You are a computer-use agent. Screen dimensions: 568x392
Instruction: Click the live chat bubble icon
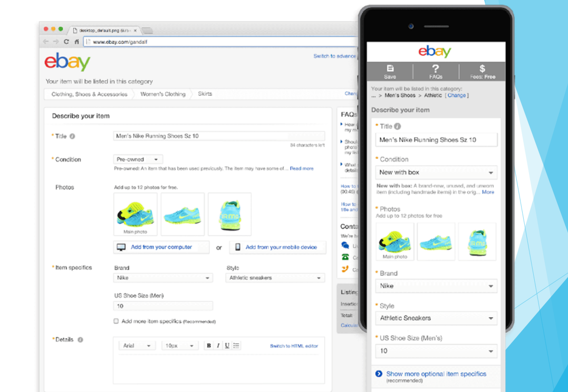coord(345,246)
